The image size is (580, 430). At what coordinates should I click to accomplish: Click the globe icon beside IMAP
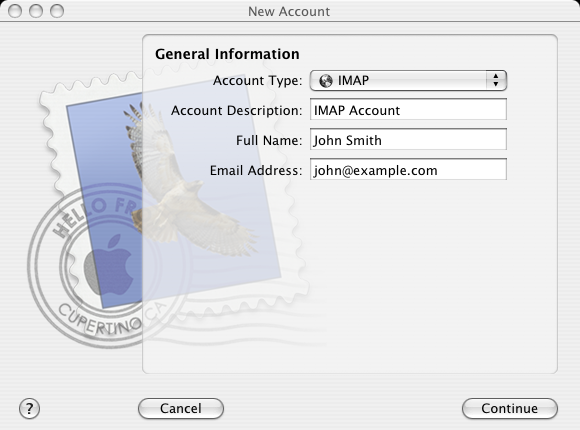(x=326, y=81)
